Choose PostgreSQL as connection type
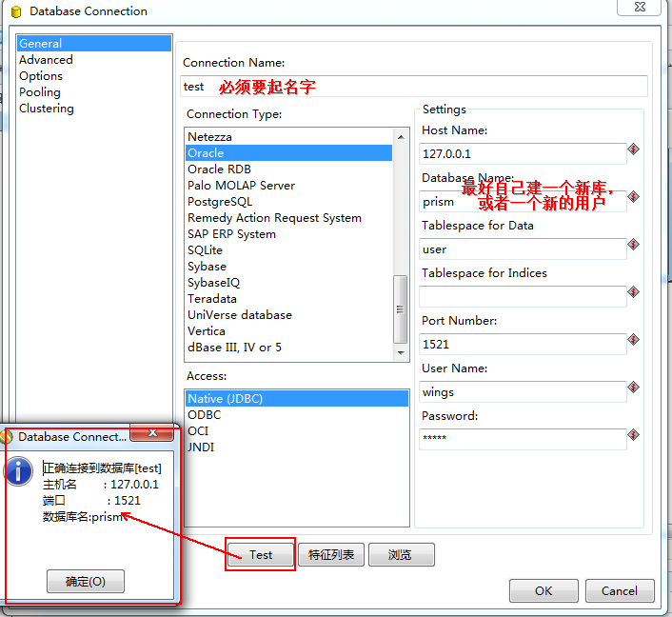The image size is (672, 617). tap(220, 202)
